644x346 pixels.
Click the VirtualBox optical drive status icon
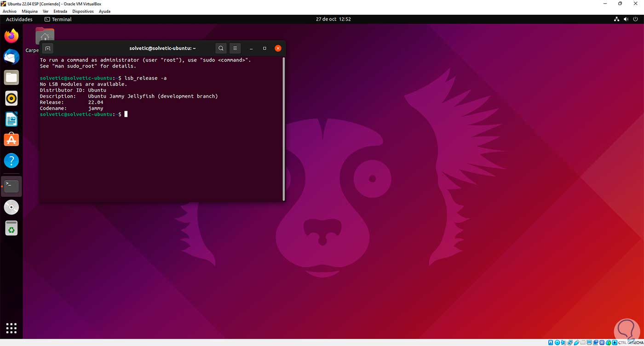557,343
